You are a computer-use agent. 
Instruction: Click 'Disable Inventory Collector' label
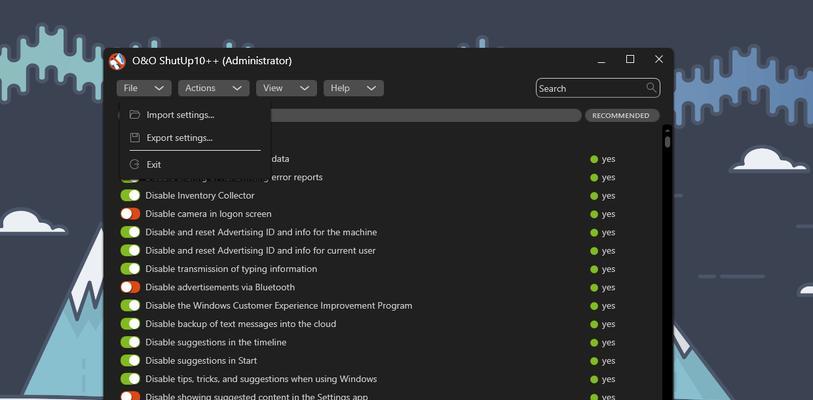click(x=200, y=196)
